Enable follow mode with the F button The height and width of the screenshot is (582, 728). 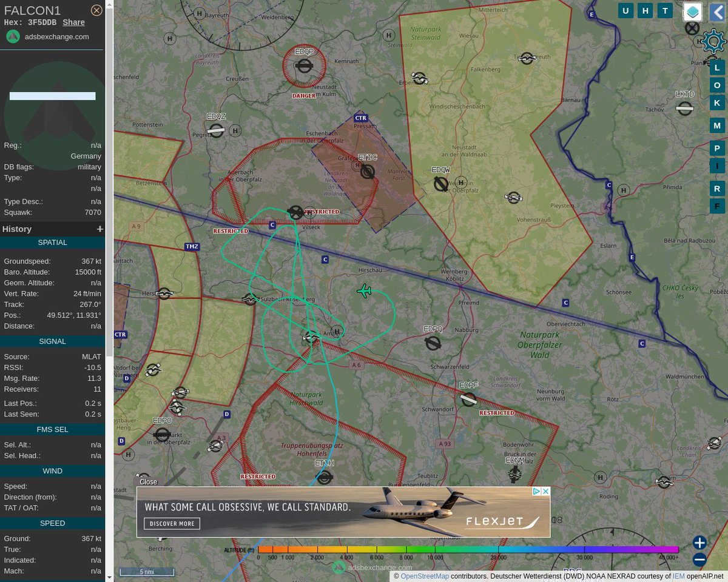[x=716, y=206]
